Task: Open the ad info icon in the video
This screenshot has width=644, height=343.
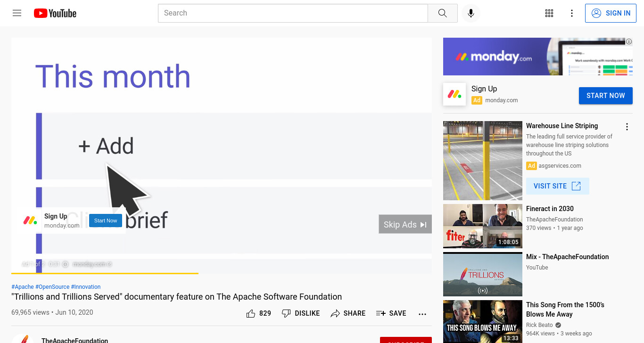Action: (66, 264)
